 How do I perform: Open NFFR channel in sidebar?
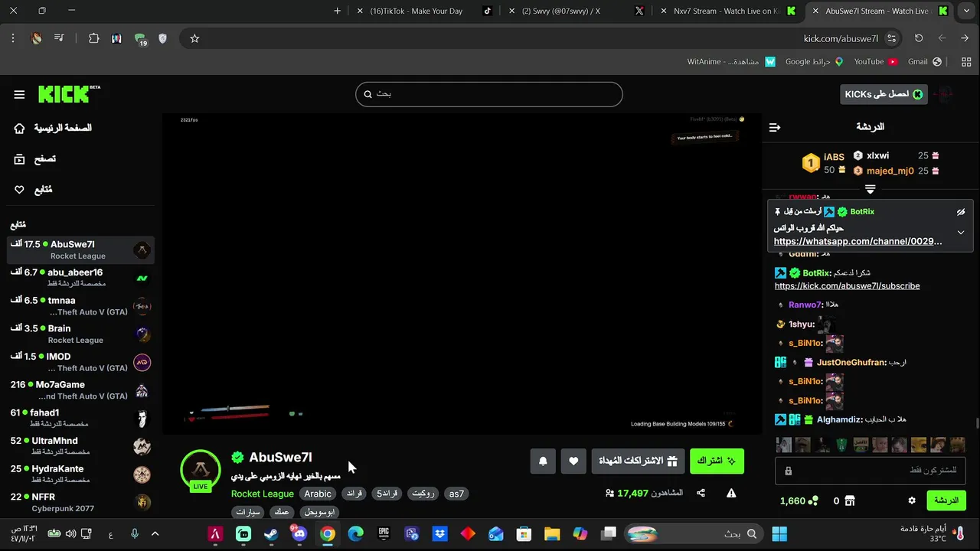pyautogui.click(x=80, y=502)
